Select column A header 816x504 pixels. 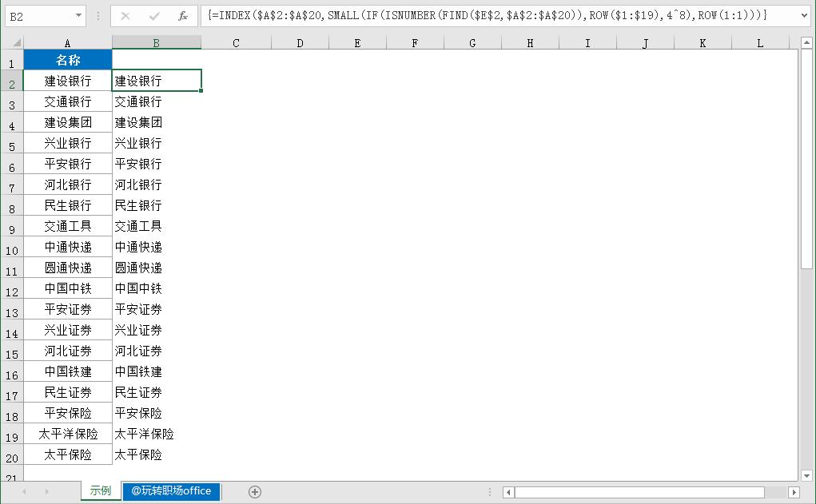(68, 43)
